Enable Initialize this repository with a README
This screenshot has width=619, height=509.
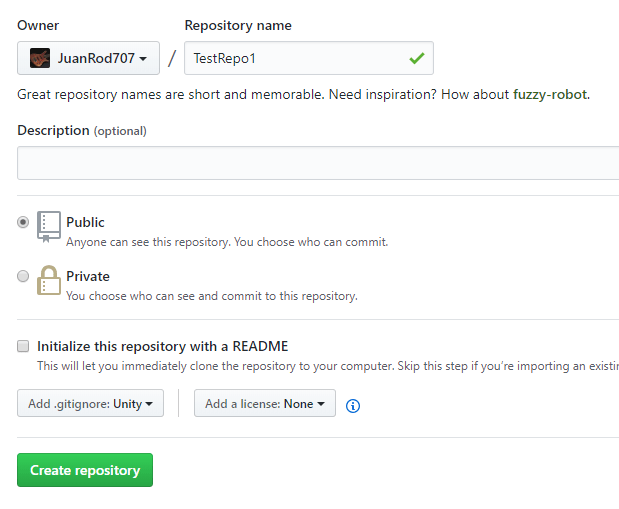tap(23, 346)
